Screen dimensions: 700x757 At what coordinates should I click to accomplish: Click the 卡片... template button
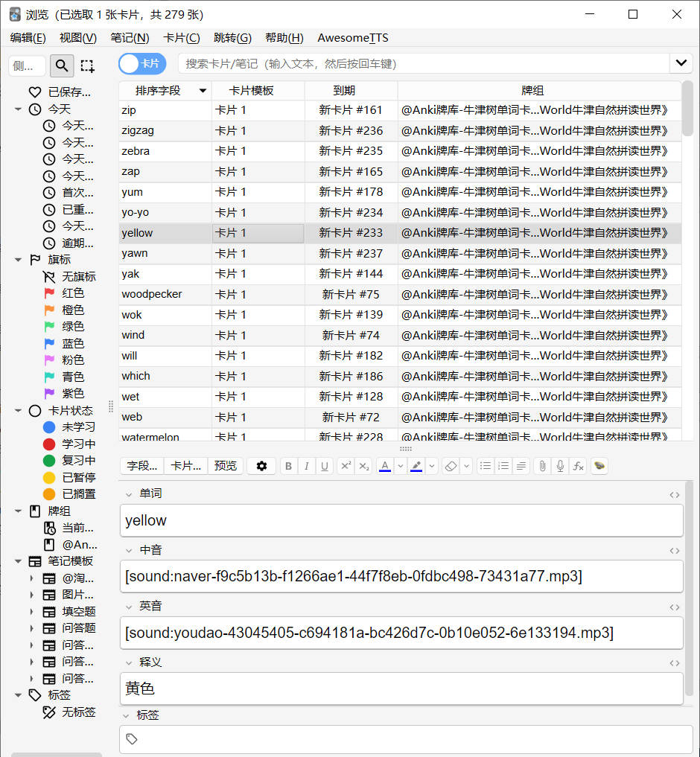186,467
